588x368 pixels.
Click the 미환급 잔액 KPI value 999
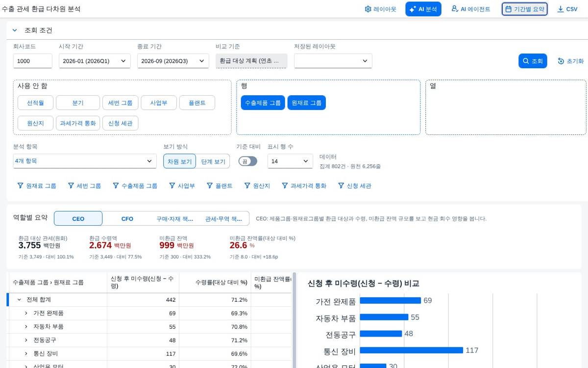167,245
